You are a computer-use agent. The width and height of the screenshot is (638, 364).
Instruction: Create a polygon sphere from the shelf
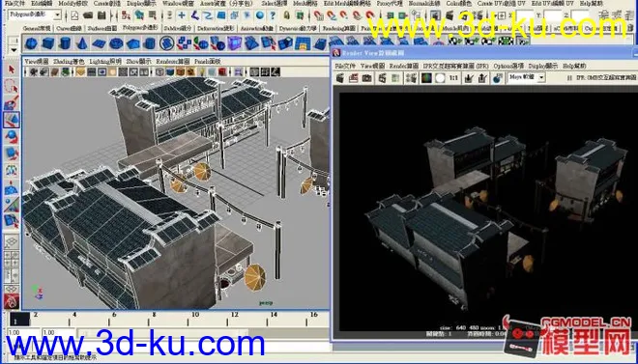point(31,43)
